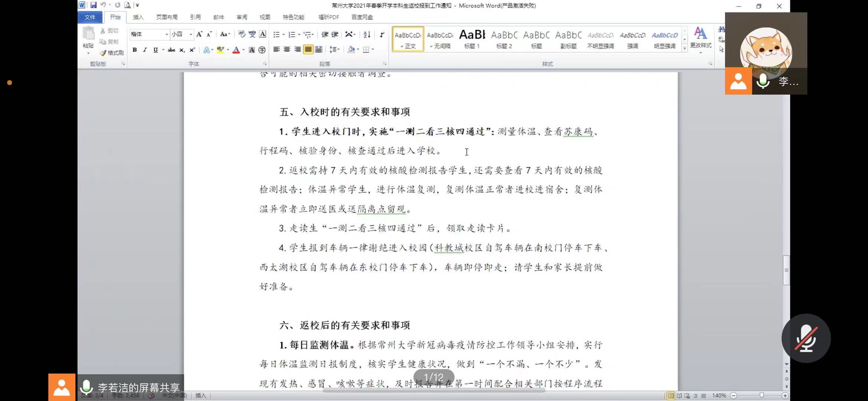Viewport: 868px width, 401px height.
Task: Increase paragraph indent
Action: click(x=335, y=34)
